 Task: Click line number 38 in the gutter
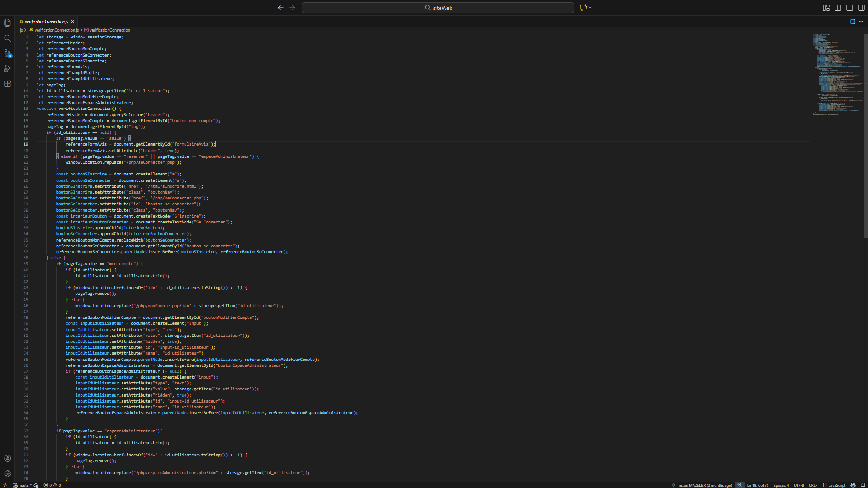pos(26,258)
